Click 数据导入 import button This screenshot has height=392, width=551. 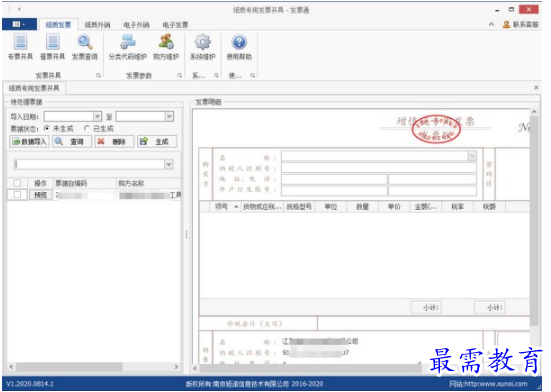click(30, 142)
